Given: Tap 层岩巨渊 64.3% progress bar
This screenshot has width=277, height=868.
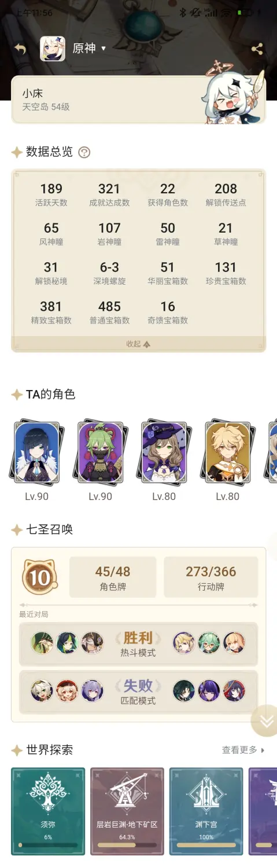Looking at the screenshot, I should [x=127, y=845].
